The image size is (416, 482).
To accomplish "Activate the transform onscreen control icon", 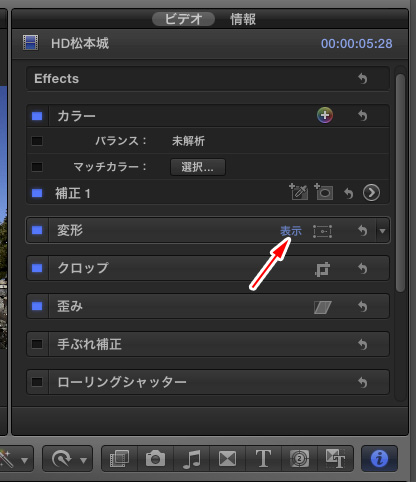I will 322,231.
